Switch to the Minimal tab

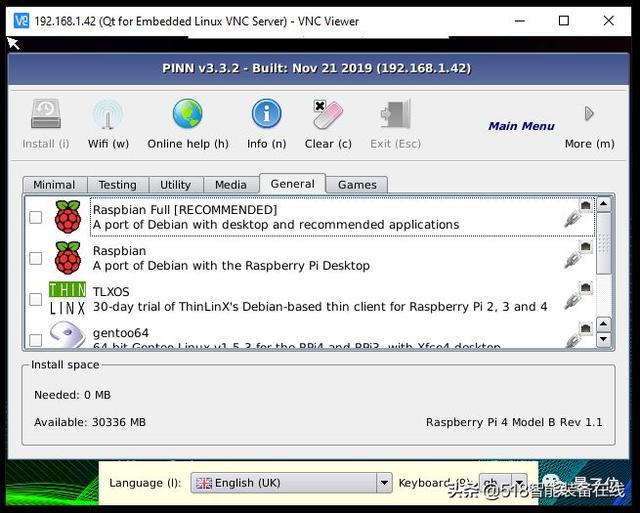pyautogui.click(x=55, y=184)
